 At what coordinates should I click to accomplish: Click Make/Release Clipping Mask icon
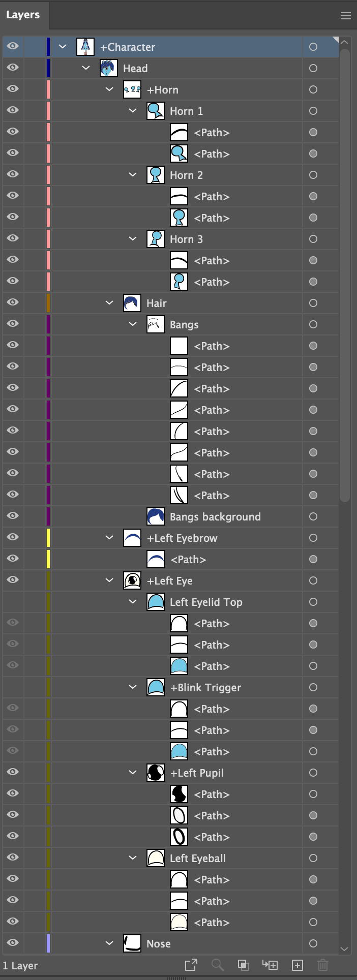(x=244, y=965)
